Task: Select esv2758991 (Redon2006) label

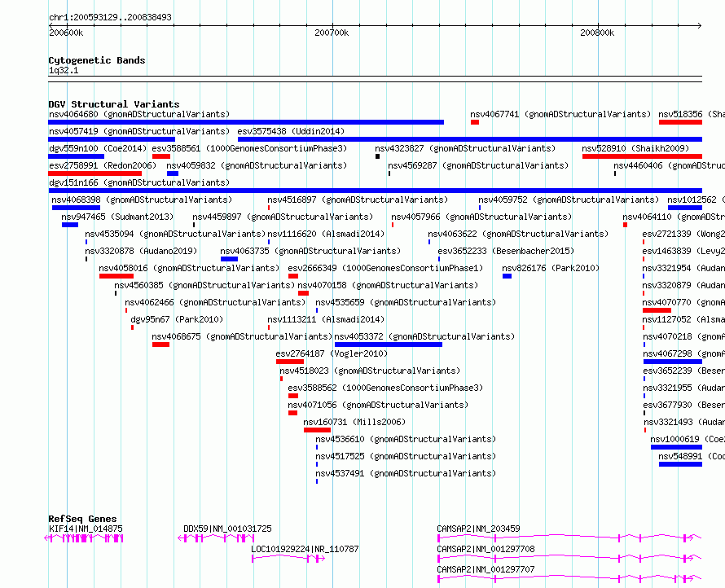Action: [103, 165]
